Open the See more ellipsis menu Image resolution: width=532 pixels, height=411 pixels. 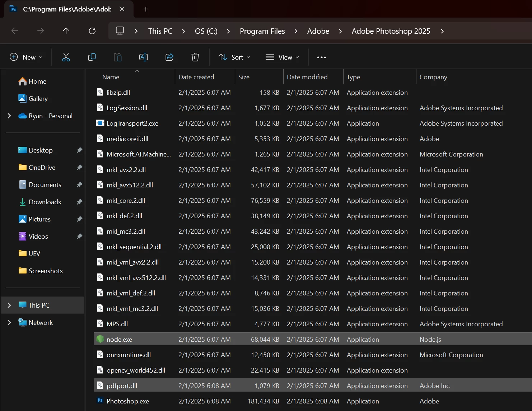[322, 57]
